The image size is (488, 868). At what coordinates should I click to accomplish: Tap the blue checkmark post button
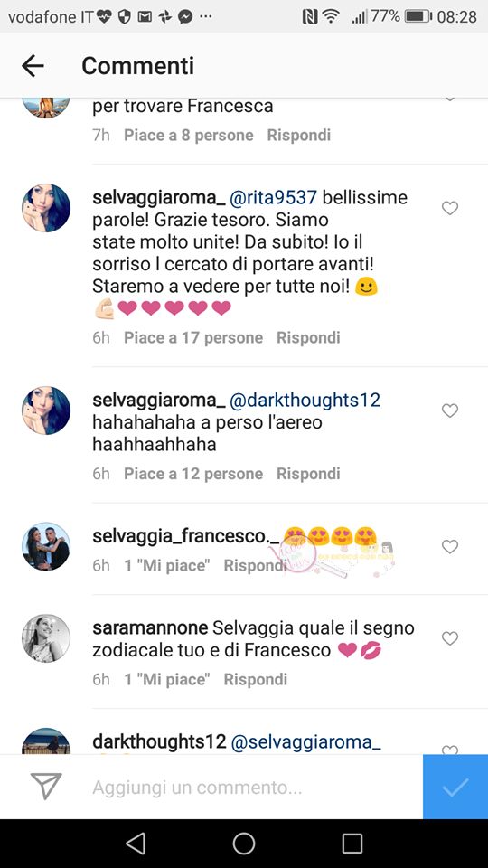(x=455, y=787)
